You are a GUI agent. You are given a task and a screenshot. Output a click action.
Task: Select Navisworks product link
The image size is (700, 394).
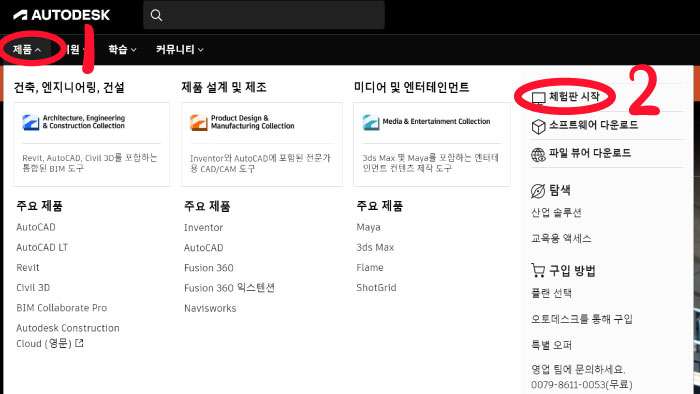pyautogui.click(x=210, y=308)
